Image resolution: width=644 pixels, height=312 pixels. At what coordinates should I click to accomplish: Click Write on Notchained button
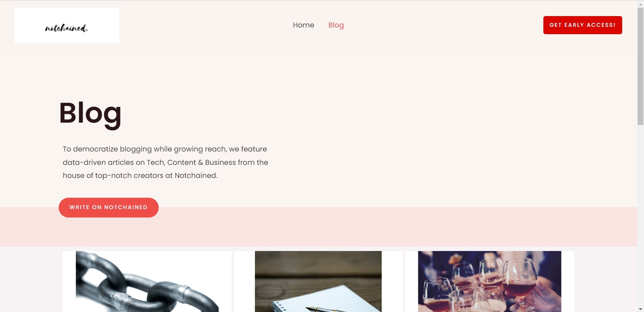[x=109, y=207]
